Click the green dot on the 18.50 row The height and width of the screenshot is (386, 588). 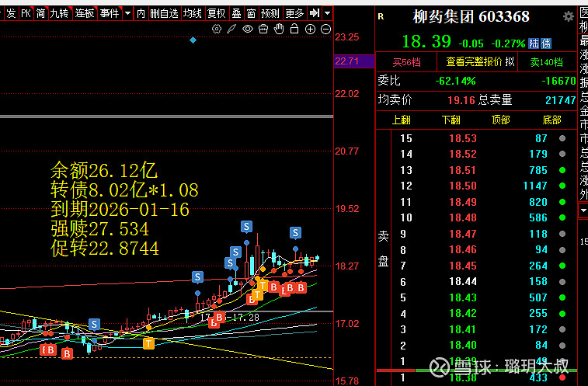[x=562, y=186]
